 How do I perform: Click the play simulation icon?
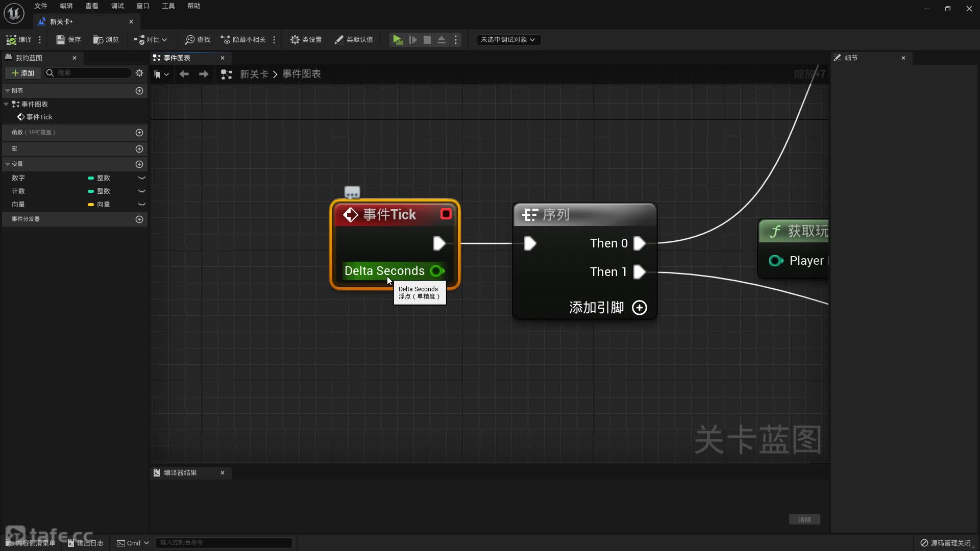(397, 39)
